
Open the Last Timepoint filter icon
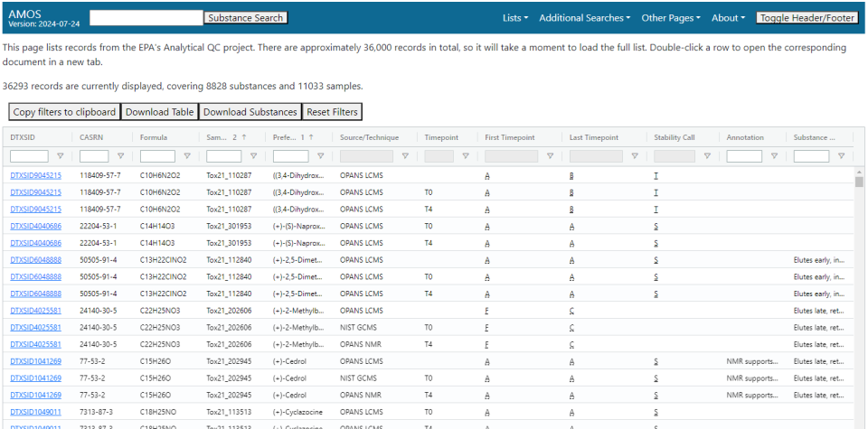(x=636, y=156)
